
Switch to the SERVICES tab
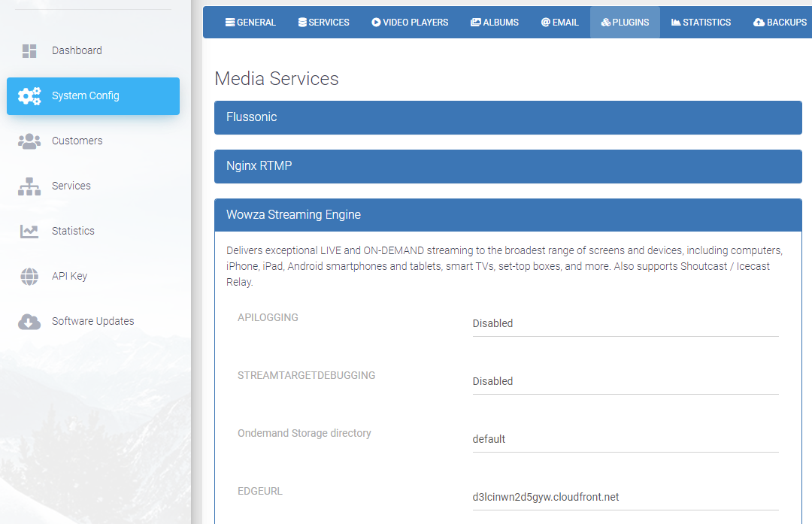pos(323,23)
